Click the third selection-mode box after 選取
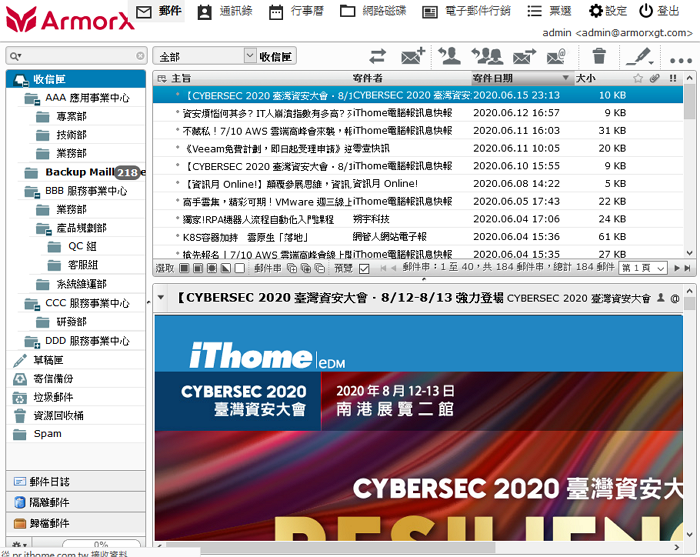This screenshot has height=557, width=700. 212,268
